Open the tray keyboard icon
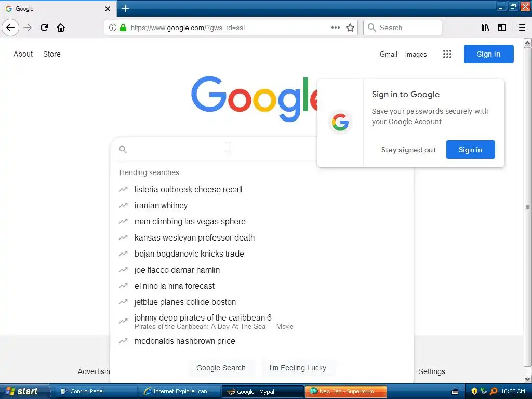This screenshot has height=399, width=532. (x=455, y=392)
